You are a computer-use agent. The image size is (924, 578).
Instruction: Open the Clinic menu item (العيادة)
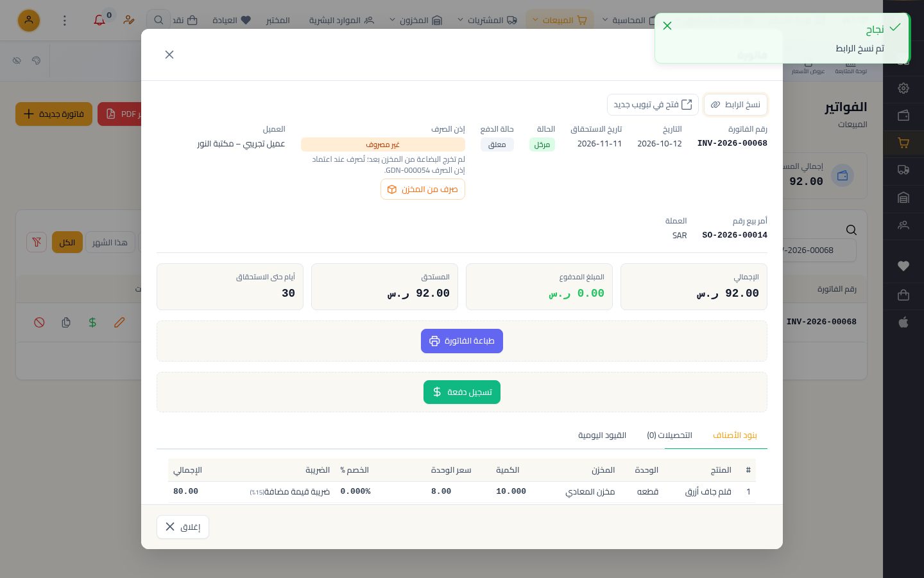pos(232,21)
